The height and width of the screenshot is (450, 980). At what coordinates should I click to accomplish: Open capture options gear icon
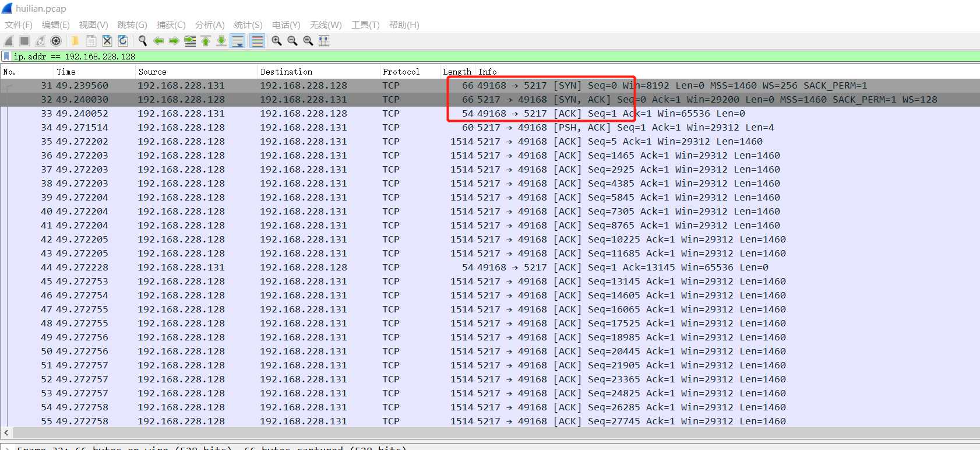[56, 41]
